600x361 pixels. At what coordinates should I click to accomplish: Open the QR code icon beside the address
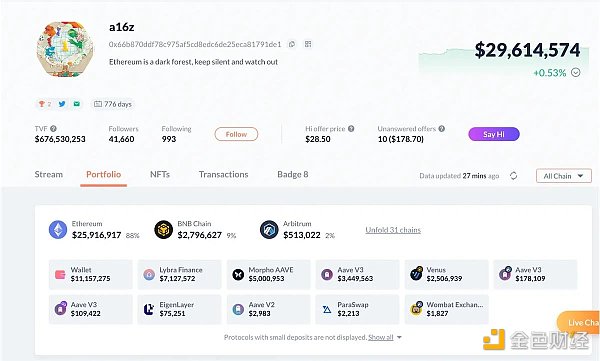coord(308,44)
